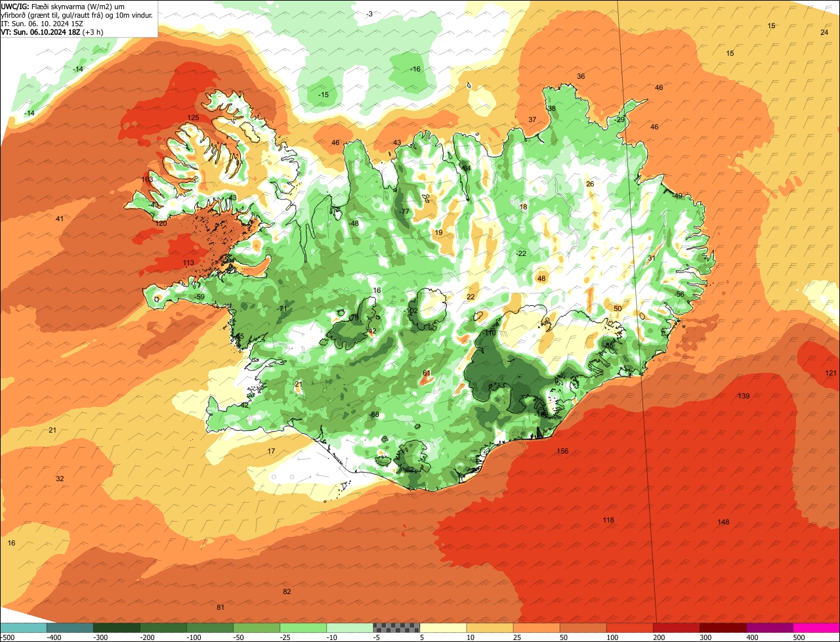Viewport: 840px width, 642px height.
Task: Click the legend label -500
Action: click(x=9, y=637)
